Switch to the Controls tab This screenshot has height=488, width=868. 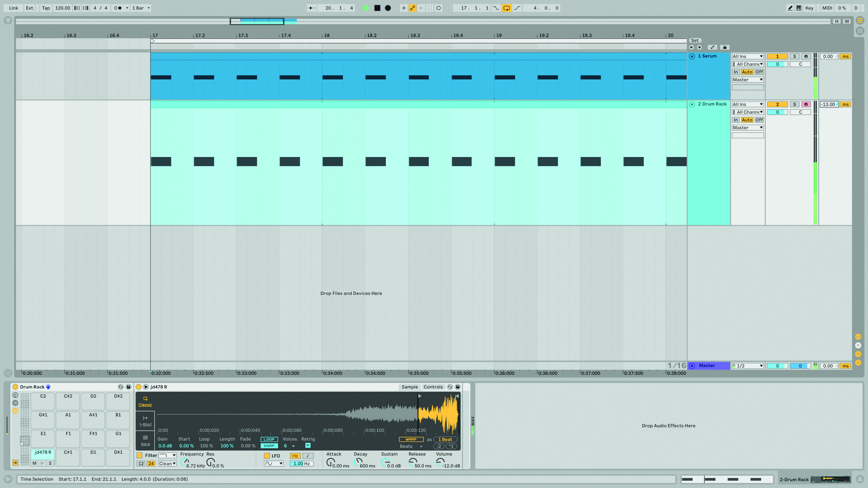[x=433, y=387]
